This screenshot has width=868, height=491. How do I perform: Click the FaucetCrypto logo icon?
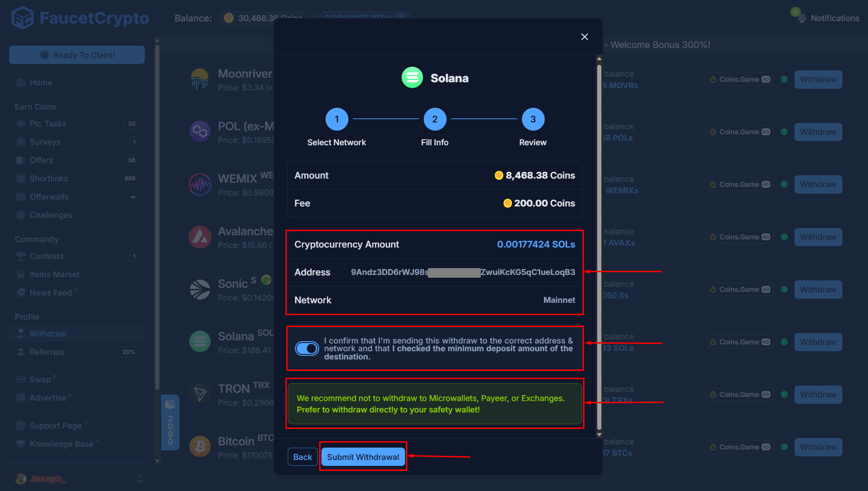[x=22, y=18]
